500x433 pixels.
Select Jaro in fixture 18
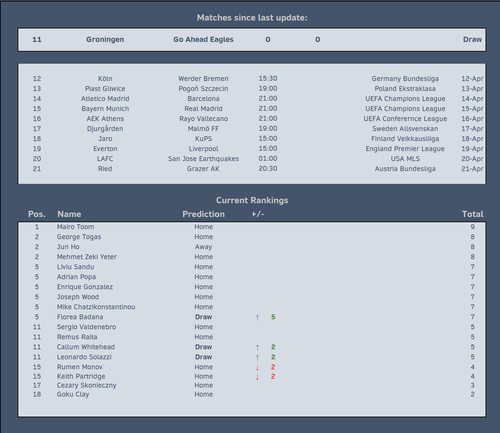(x=105, y=139)
